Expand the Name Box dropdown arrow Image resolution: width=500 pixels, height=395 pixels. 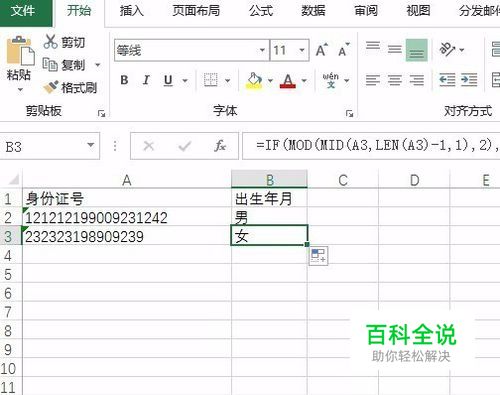pos(90,145)
